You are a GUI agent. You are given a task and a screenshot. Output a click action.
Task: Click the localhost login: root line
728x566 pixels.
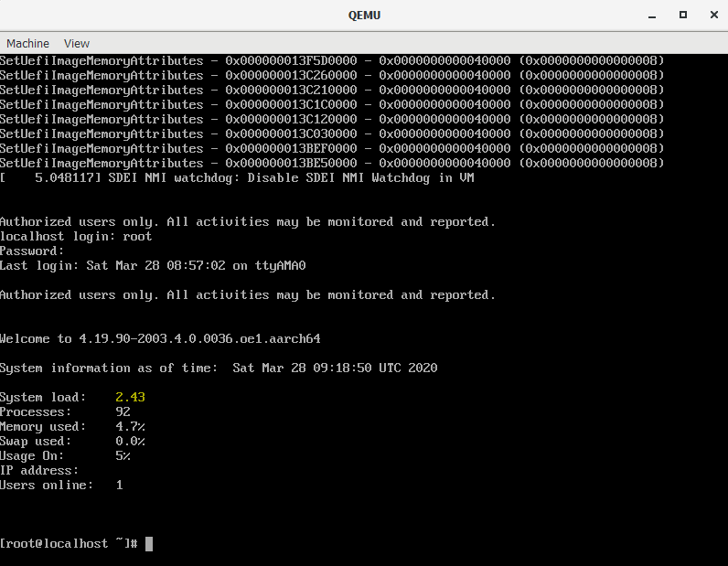(76, 237)
